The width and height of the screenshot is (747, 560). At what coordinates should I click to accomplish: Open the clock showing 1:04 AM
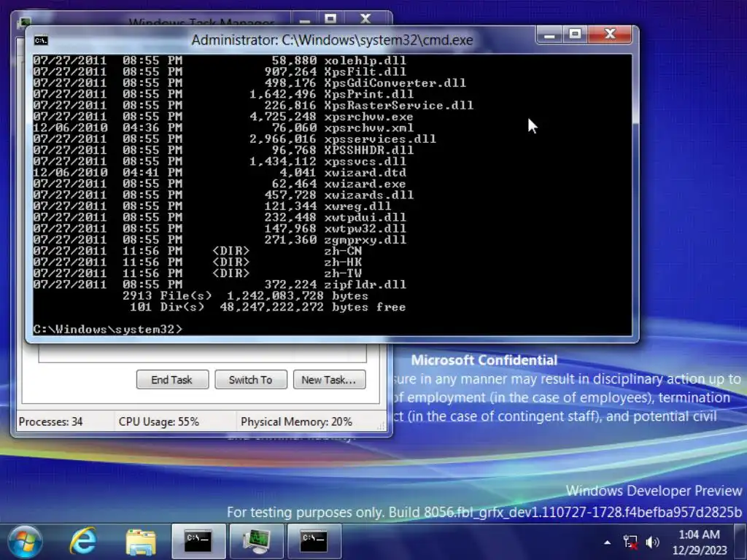point(700,542)
